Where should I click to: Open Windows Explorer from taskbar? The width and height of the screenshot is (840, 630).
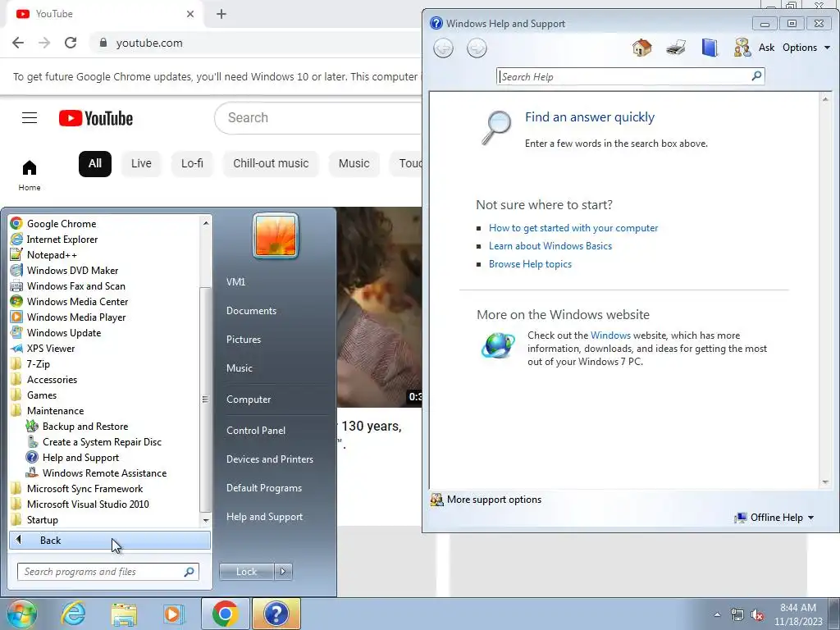[x=124, y=614]
